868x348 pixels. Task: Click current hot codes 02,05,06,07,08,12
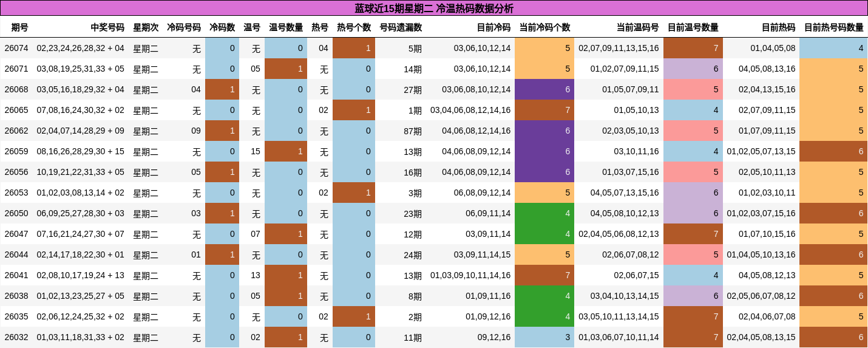point(761,296)
